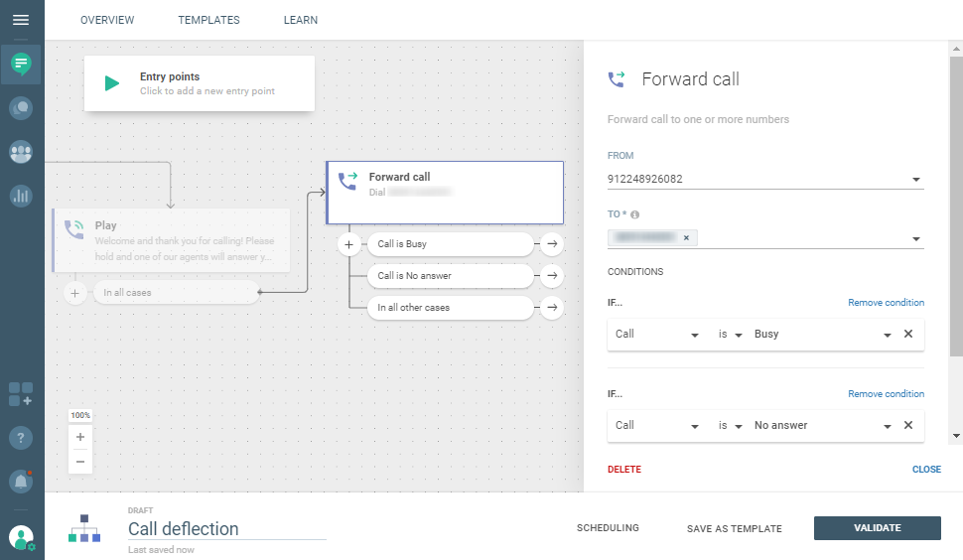Click zoom in plus button
Viewport: 963px width, 560px height.
tap(80, 437)
